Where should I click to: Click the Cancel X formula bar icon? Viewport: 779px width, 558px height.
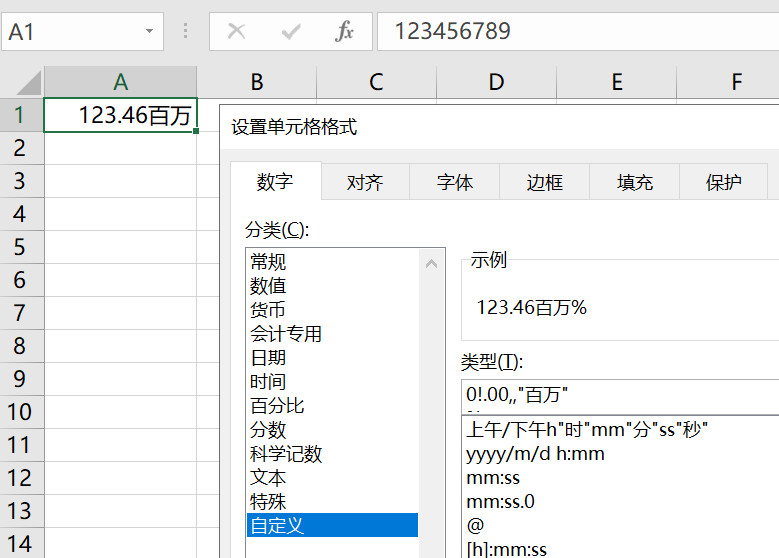(237, 31)
